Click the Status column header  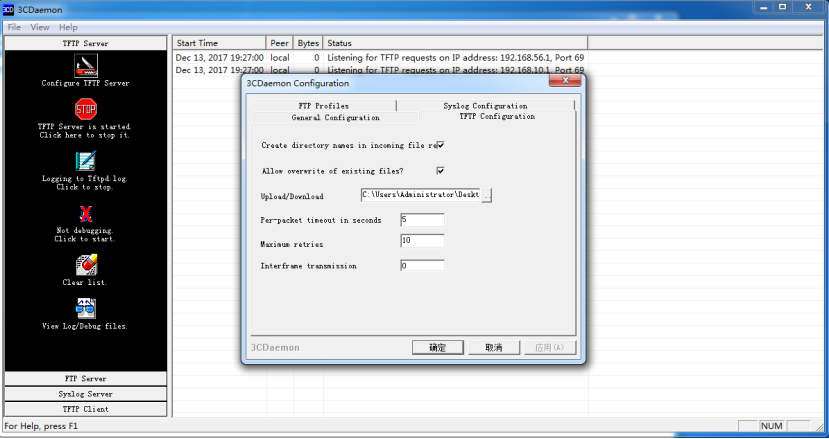point(456,43)
